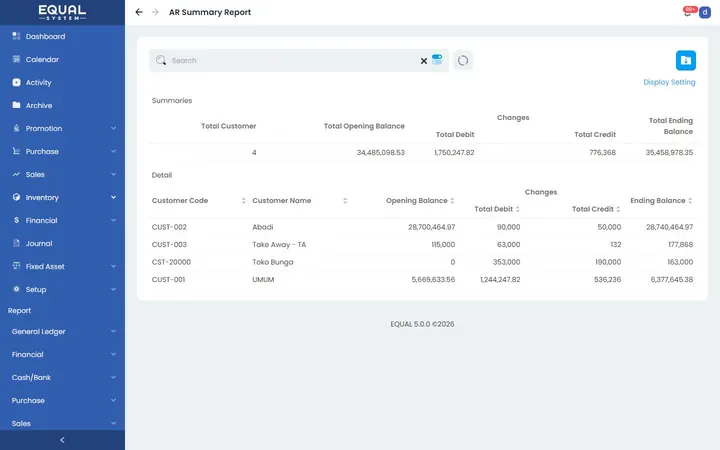Screen dimensions: 720x450
Task: Select customer code CST-20000
Action: [171, 262]
